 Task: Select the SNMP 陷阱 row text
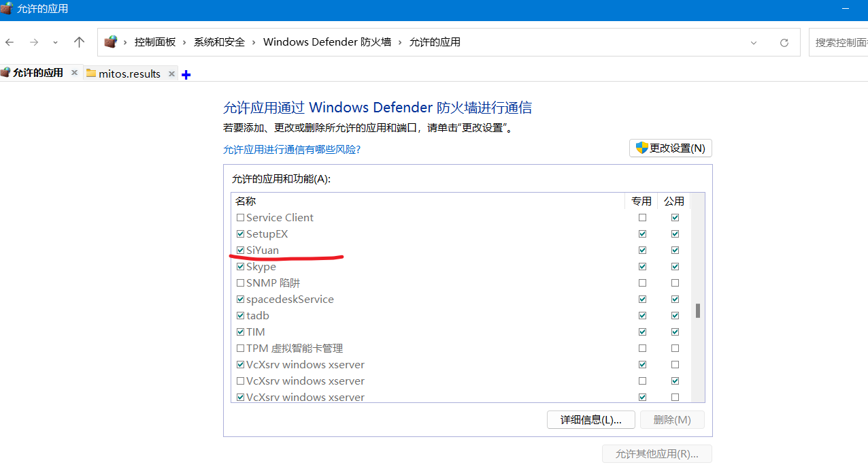pyautogui.click(x=273, y=283)
